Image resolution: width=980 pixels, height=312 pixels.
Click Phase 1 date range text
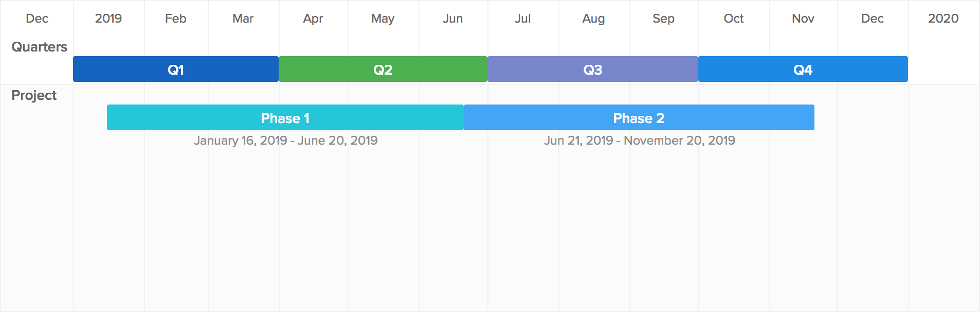[x=286, y=141]
